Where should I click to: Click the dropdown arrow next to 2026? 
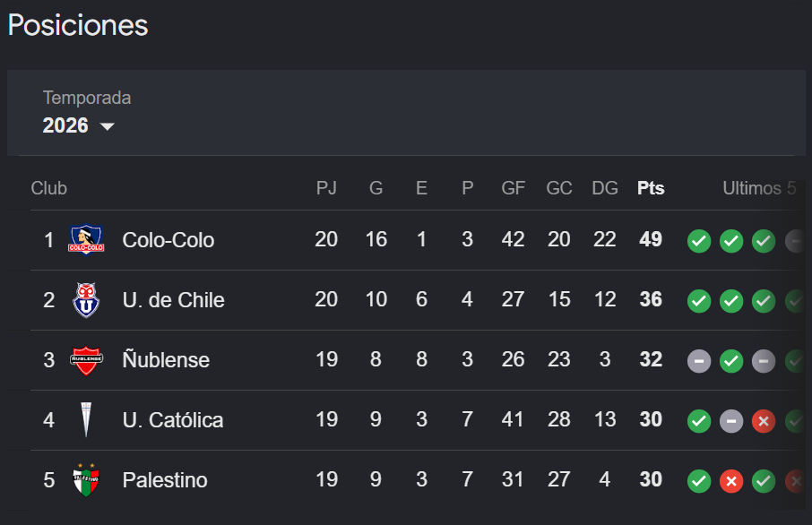[108, 126]
